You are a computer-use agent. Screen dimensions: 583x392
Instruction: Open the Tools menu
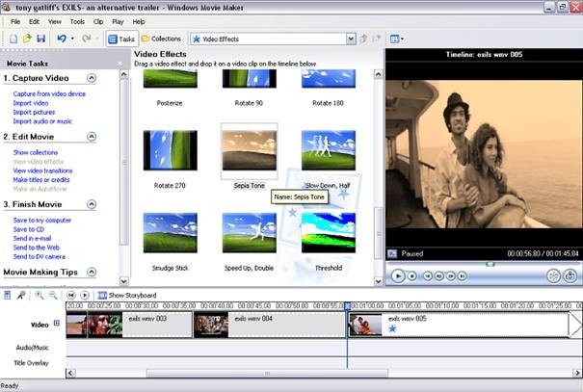point(77,22)
